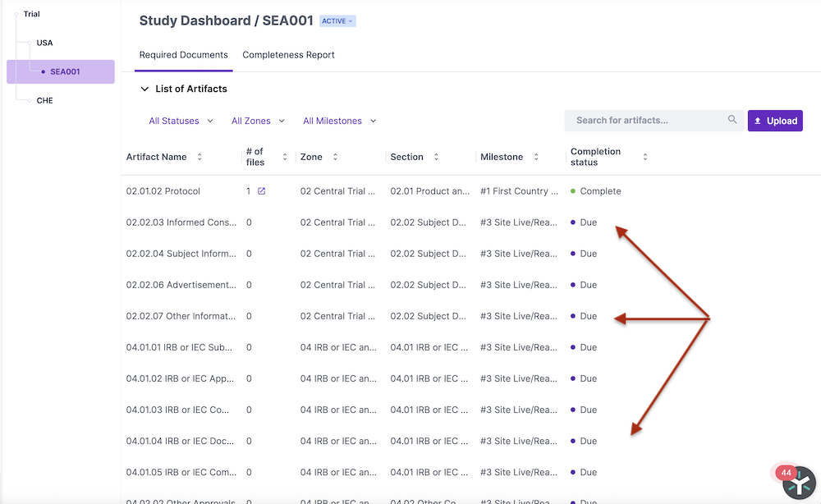Open the 04.01.04 IRB or IEC Doc... artifact
The width and height of the screenshot is (821, 504).
[180, 441]
